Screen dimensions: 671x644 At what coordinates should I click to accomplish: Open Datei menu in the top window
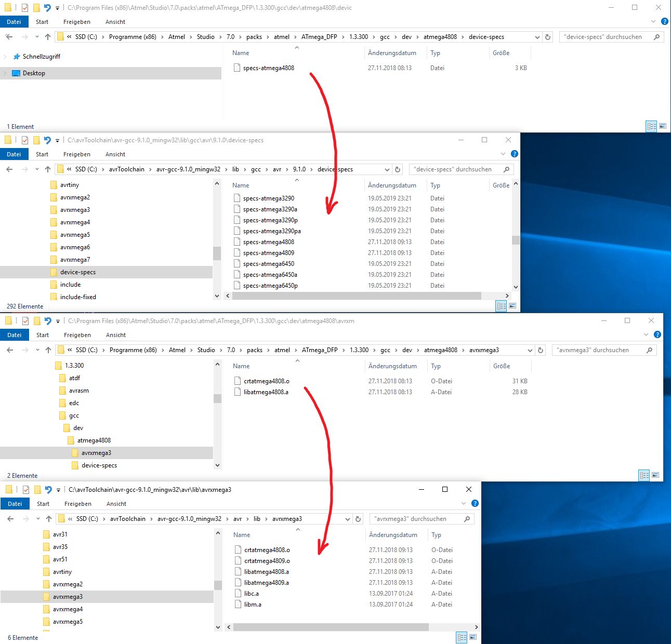[x=14, y=22]
